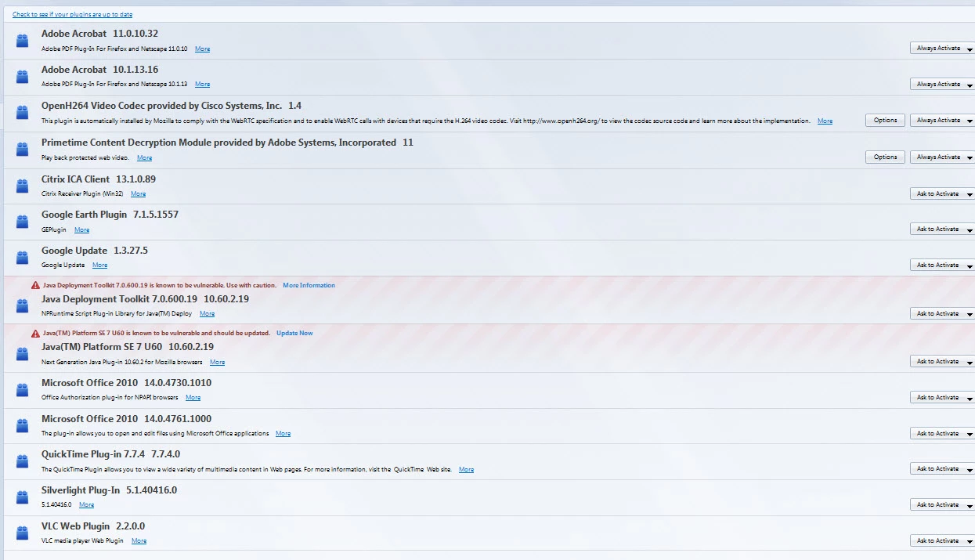
Task: Click More link beside NPRuntime Script Plug-in Library
Action: coord(207,313)
